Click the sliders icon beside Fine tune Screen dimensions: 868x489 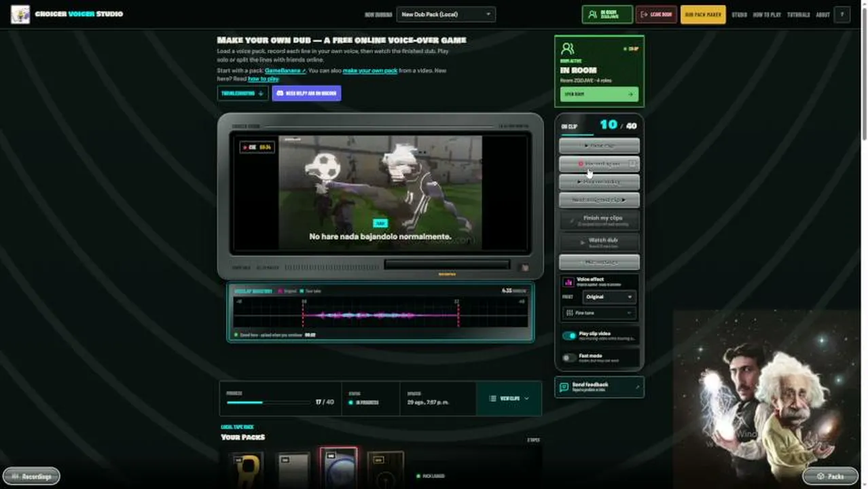pyautogui.click(x=568, y=312)
